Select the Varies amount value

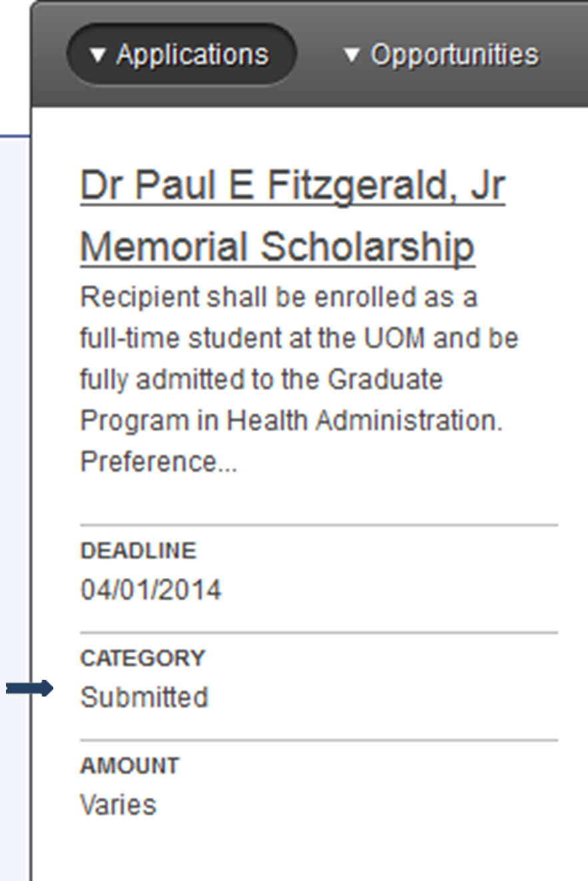tap(119, 804)
